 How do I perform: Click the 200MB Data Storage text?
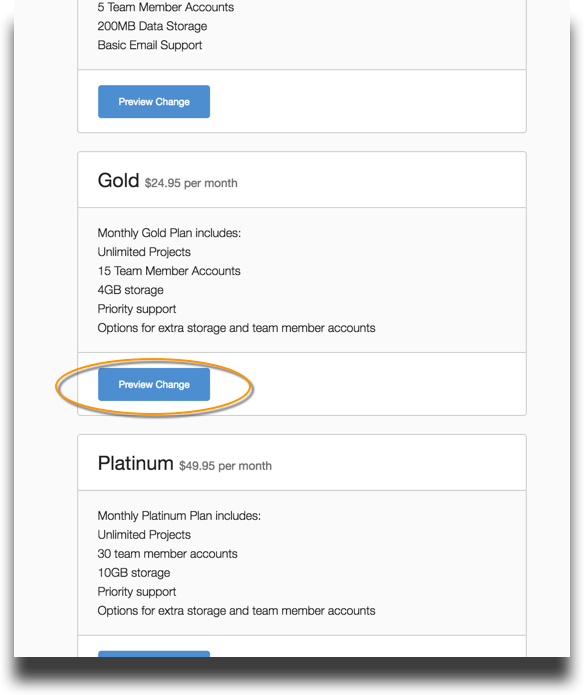point(152,26)
